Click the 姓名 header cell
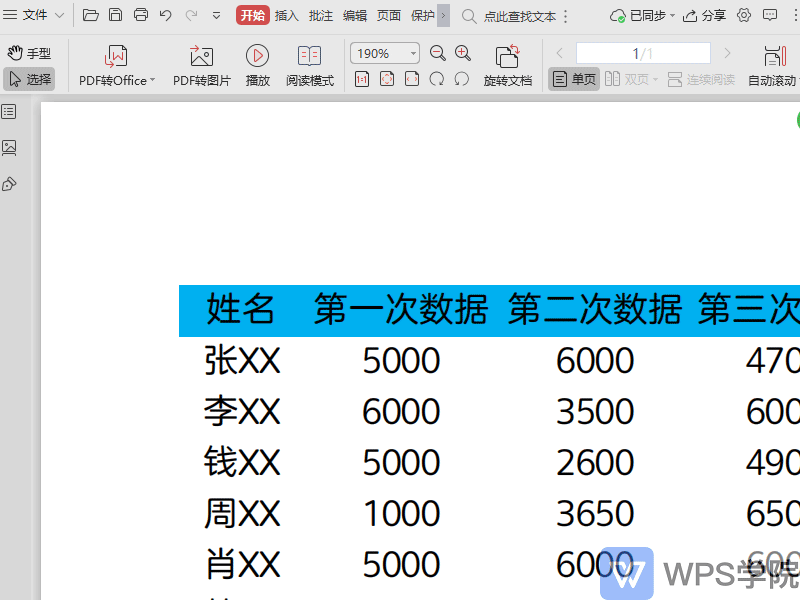800x600 pixels. click(x=240, y=309)
